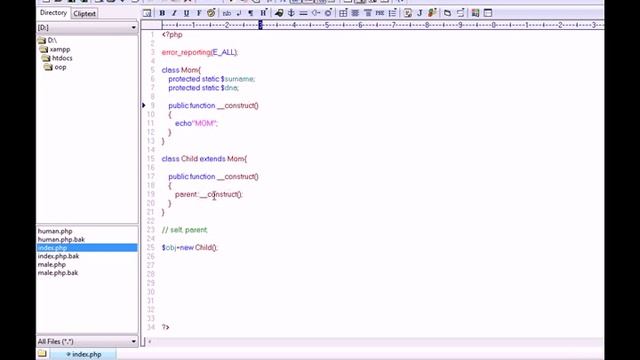Click the opening <?php tag
This screenshot has height=360, width=640.
[x=172, y=35]
